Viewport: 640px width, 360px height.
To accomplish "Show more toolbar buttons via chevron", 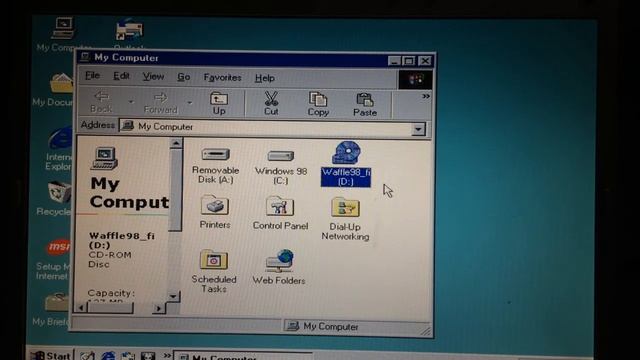I will [425, 97].
